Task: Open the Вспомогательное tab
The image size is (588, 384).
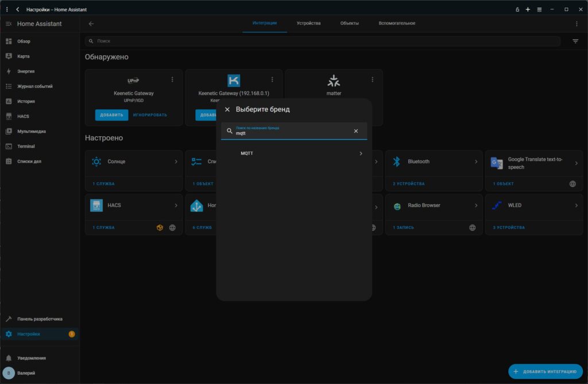Action: click(x=397, y=24)
